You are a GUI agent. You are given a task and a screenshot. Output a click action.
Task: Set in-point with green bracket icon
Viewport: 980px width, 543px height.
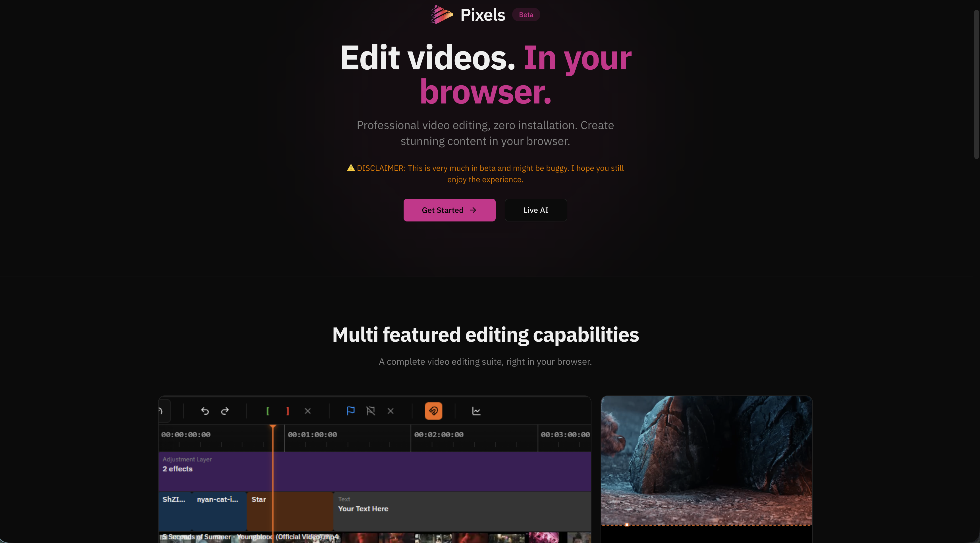click(x=267, y=411)
